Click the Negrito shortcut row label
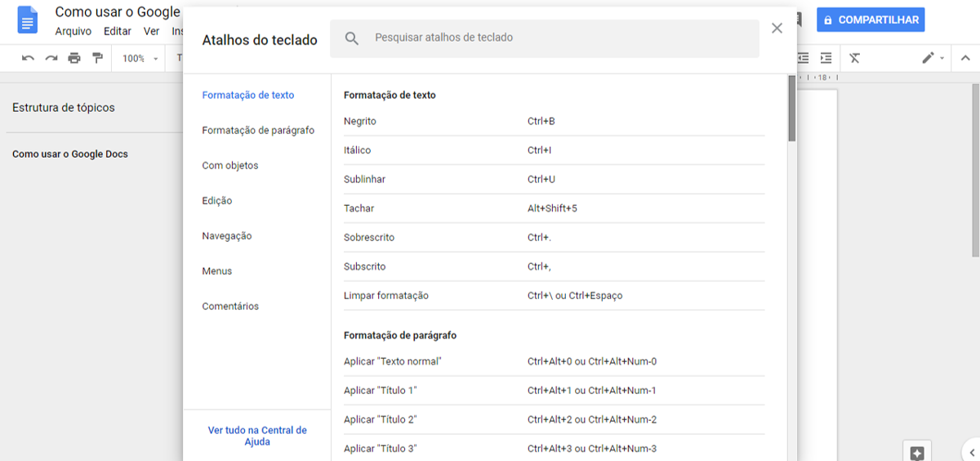980x461 pixels. pyautogui.click(x=360, y=121)
